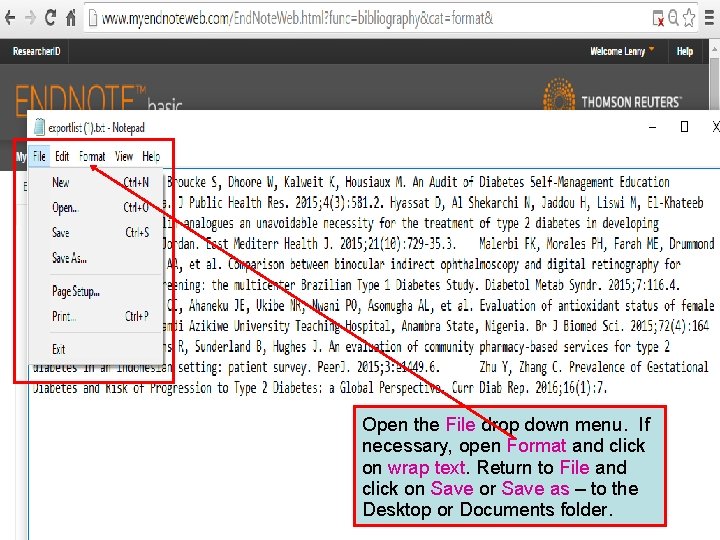Click the browser forward arrow
This screenshot has width=720, height=540.
(30, 18)
